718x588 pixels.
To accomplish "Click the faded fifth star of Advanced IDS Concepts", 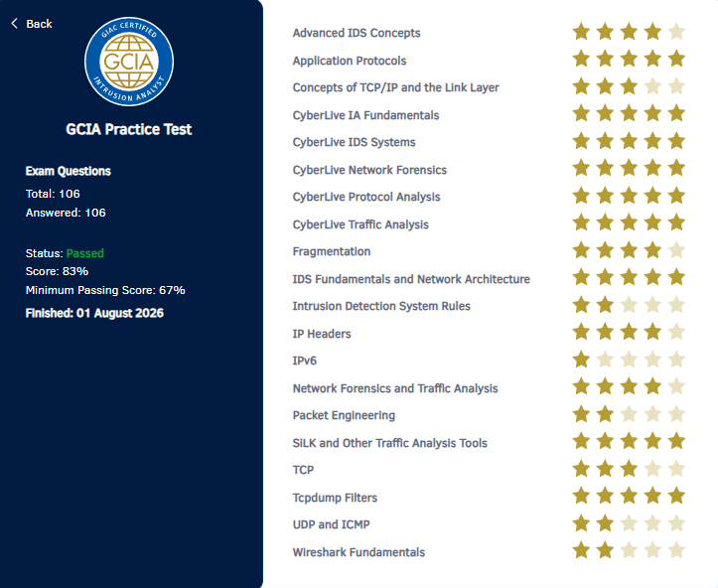I will 676,32.
